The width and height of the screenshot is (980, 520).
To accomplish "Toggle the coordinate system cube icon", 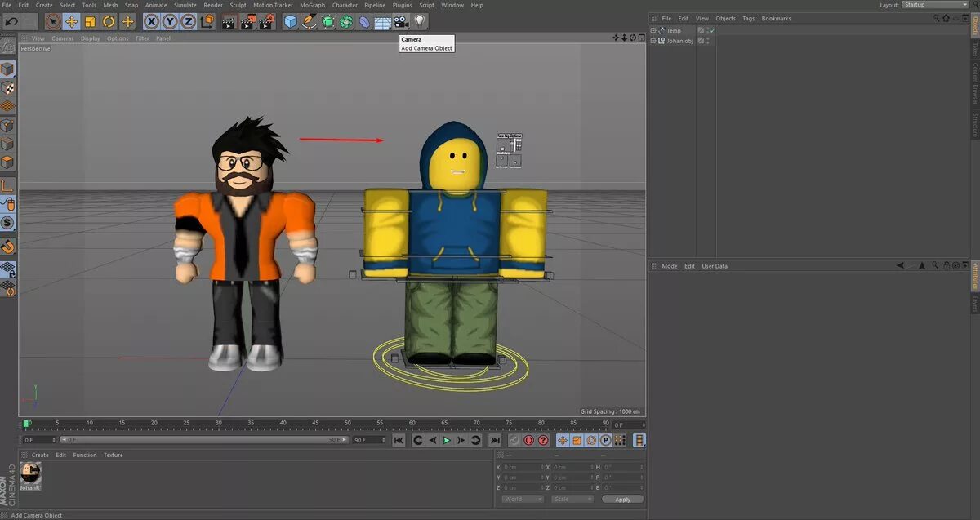I will tap(208, 21).
